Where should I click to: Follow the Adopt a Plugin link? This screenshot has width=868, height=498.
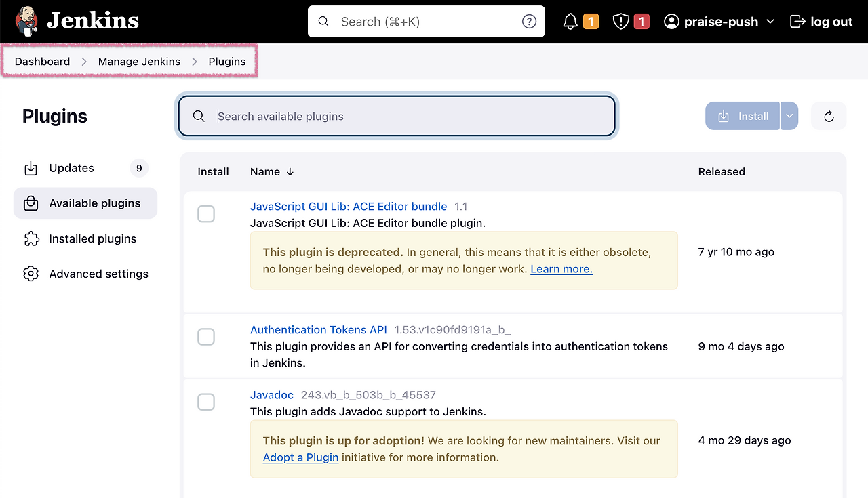(x=300, y=457)
